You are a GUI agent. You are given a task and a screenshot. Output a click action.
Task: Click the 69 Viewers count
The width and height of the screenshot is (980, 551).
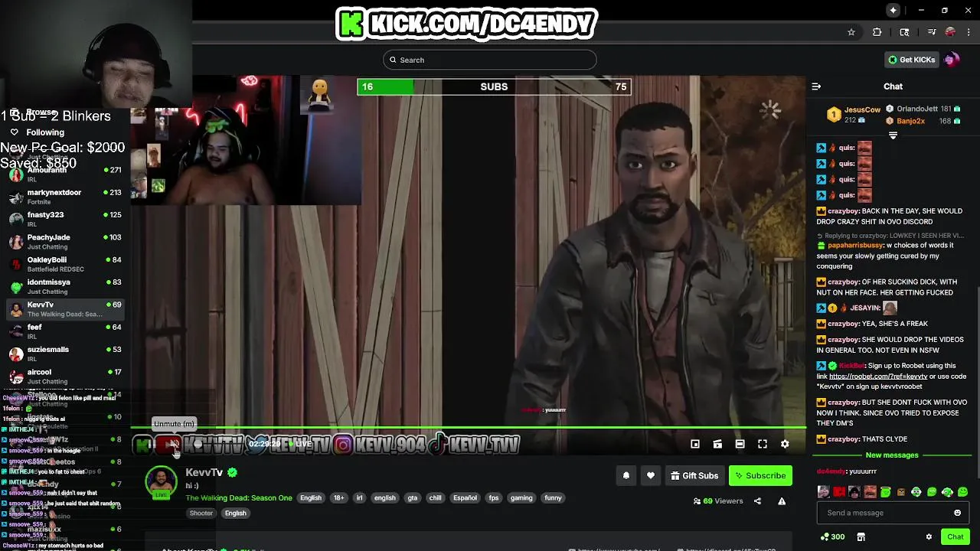pos(718,501)
